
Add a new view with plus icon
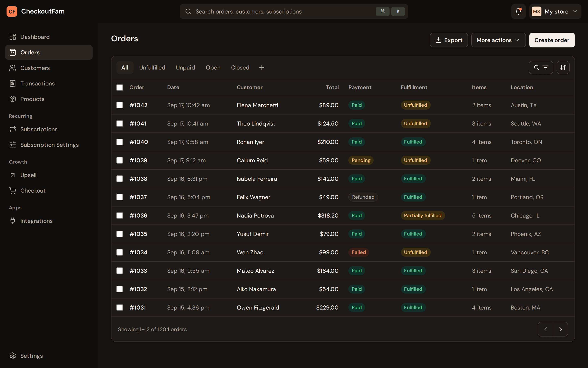click(262, 67)
